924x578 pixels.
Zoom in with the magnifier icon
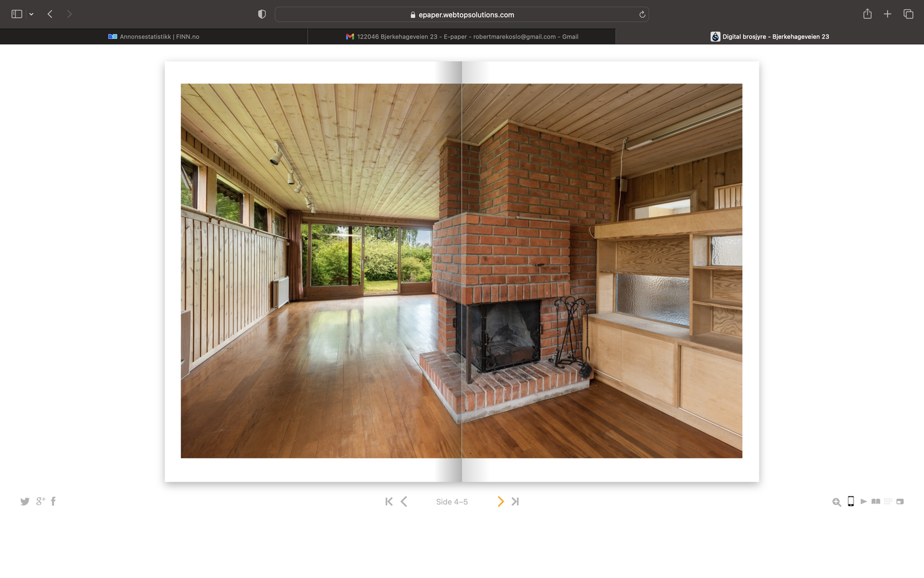pyautogui.click(x=836, y=502)
